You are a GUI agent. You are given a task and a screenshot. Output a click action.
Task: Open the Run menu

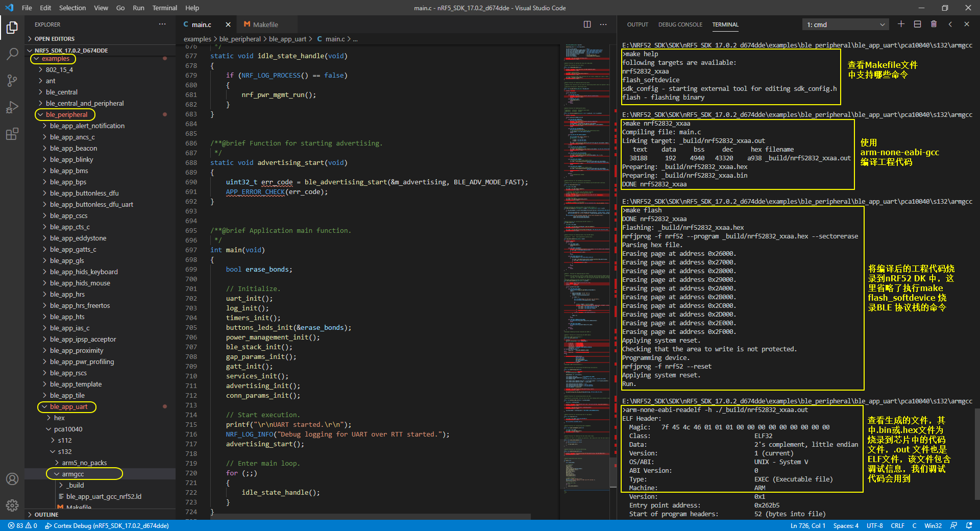138,8
